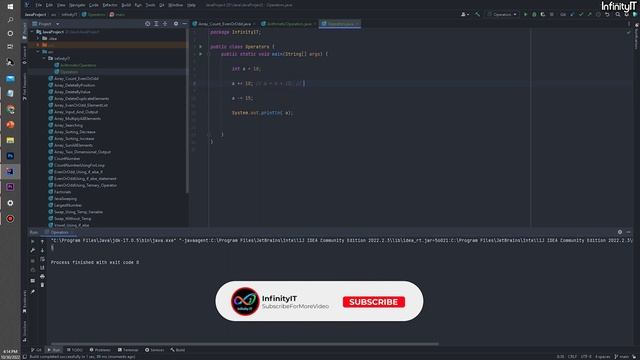Viewport: 640px width, 360px height.
Task: Open the Refactor menu
Action: [x=110, y=5]
